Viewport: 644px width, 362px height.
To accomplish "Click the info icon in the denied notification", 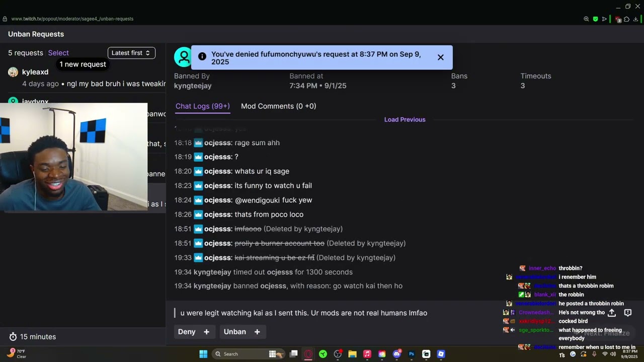I will pyautogui.click(x=202, y=56).
